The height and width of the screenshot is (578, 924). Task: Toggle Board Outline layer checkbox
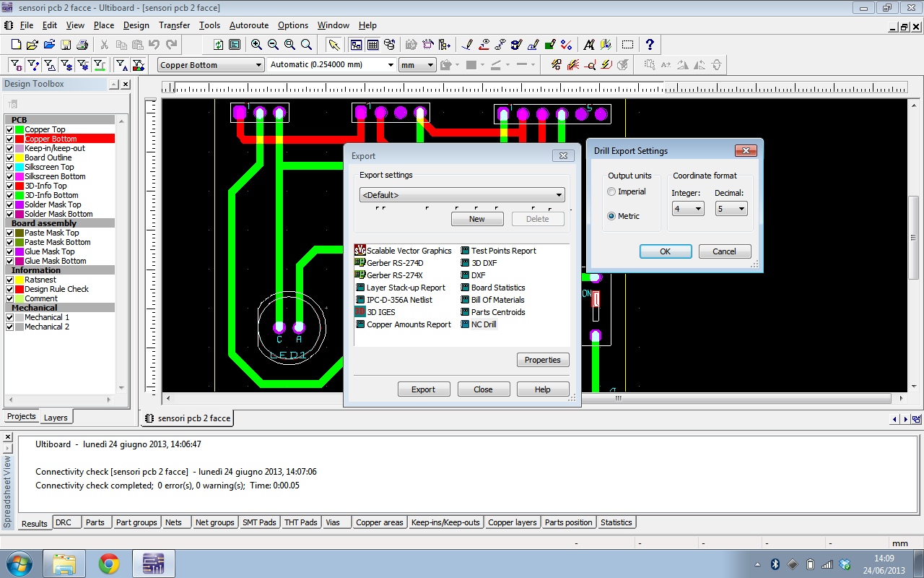9,158
